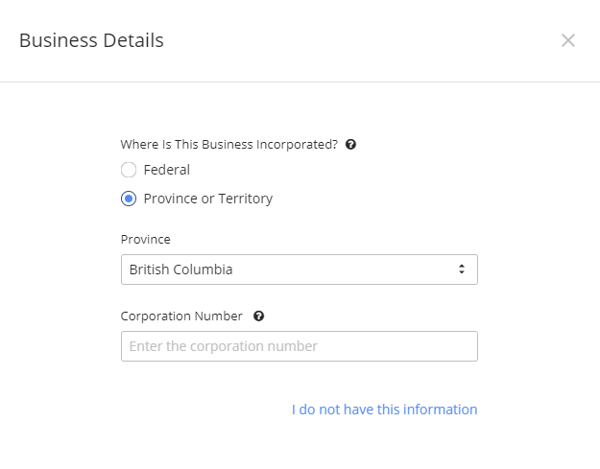This screenshot has height=469, width=600.
Task: Click the Province select up-down arrows
Action: point(462,269)
